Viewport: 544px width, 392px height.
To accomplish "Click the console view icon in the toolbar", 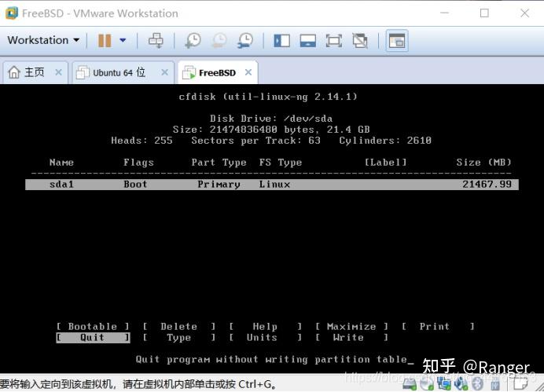I will [397, 41].
